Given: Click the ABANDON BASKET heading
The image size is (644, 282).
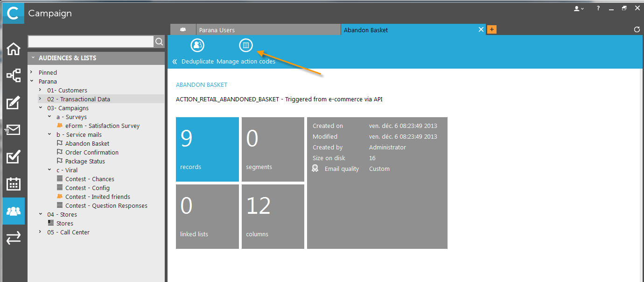Looking at the screenshot, I should 202,85.
